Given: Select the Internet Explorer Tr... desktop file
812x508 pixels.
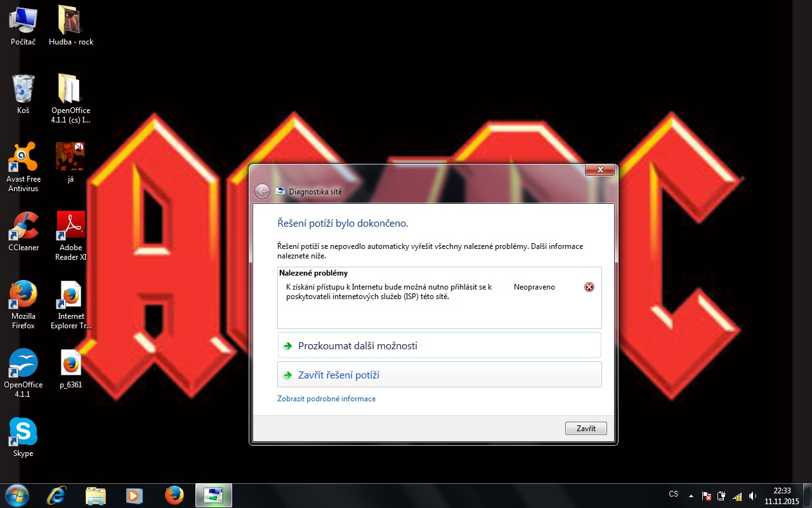Looking at the screenshot, I should pos(71,304).
